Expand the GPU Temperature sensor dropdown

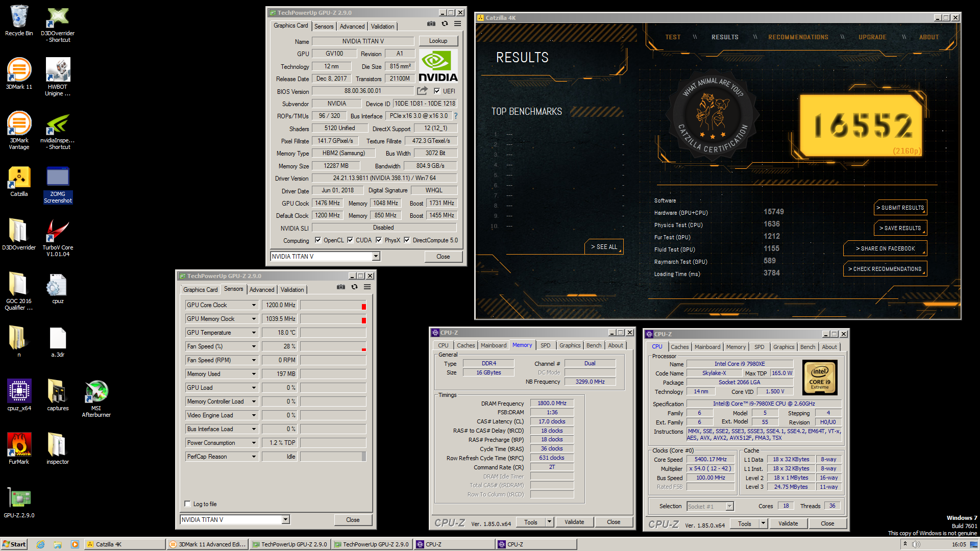pyautogui.click(x=254, y=333)
